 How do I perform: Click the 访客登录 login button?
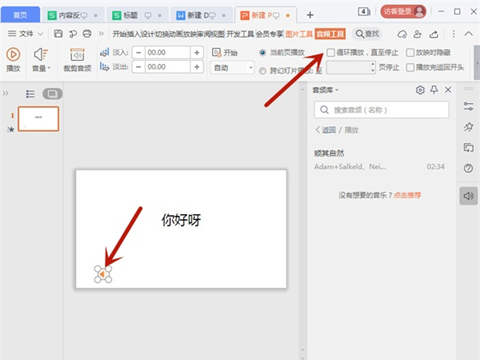[403, 12]
